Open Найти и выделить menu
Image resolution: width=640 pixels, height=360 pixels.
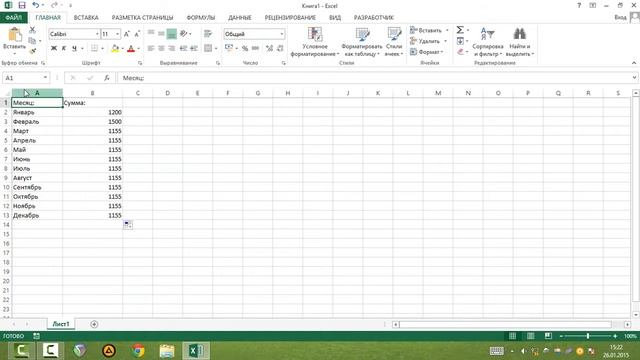point(520,42)
